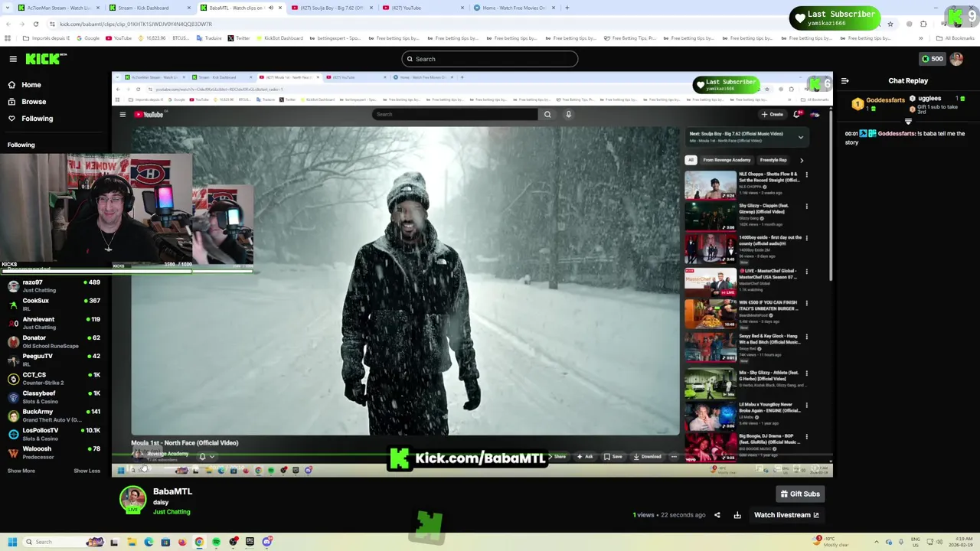This screenshot has height=551, width=980.
Task: Open the Kick sidebar hamburger menu
Action: pos(13,59)
